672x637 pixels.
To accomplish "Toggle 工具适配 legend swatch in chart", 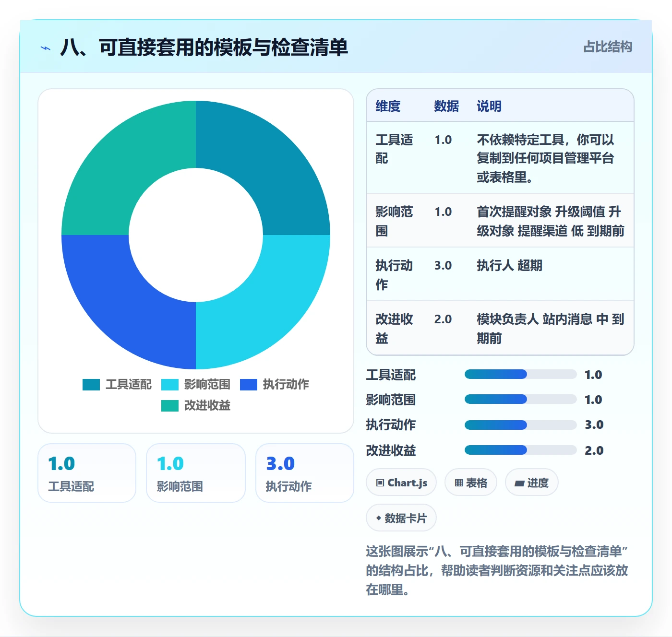I will (x=91, y=385).
